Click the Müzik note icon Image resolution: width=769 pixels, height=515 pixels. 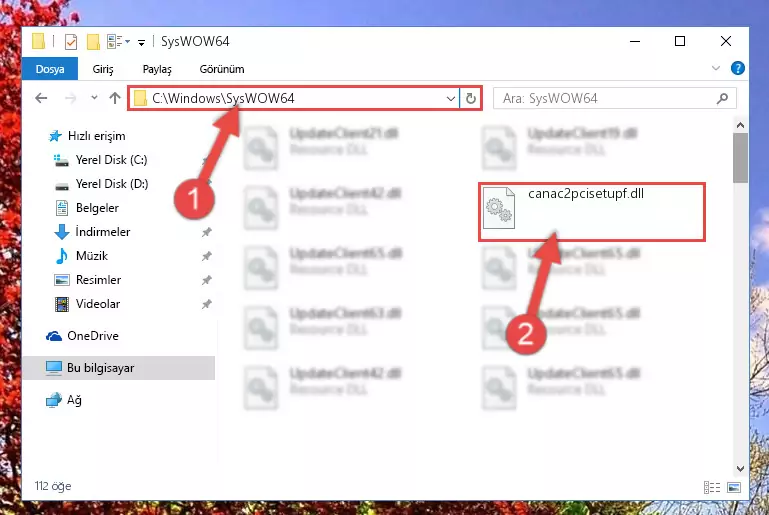point(62,256)
